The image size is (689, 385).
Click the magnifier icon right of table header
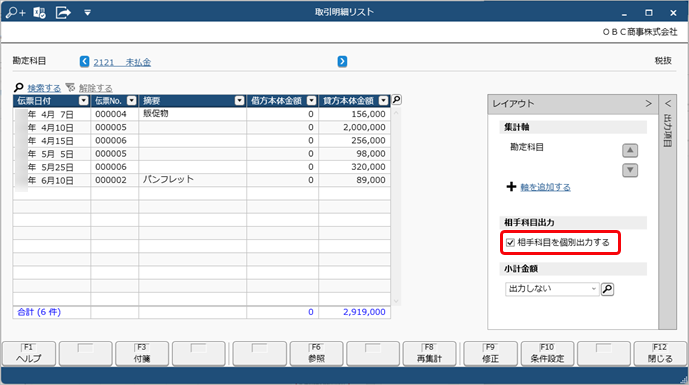click(x=396, y=100)
